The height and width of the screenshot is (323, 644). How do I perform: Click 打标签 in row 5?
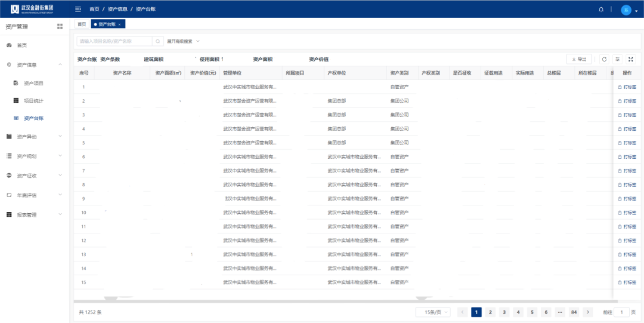627,143
